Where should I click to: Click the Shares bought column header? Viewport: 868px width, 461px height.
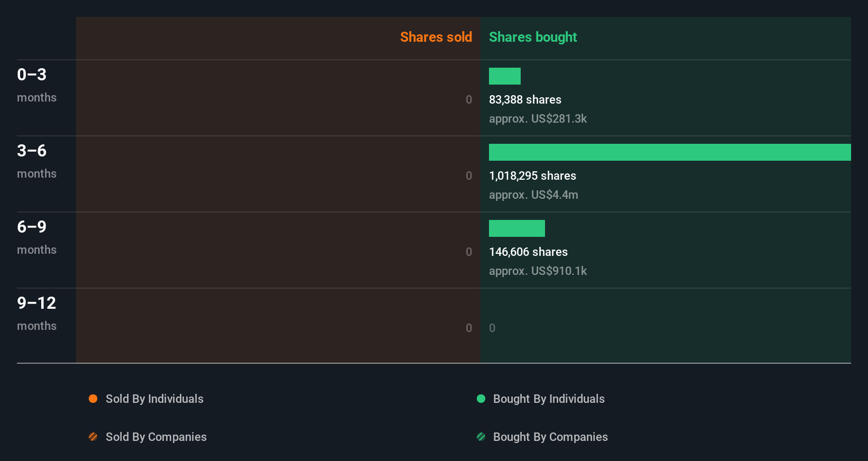pyautogui.click(x=533, y=37)
